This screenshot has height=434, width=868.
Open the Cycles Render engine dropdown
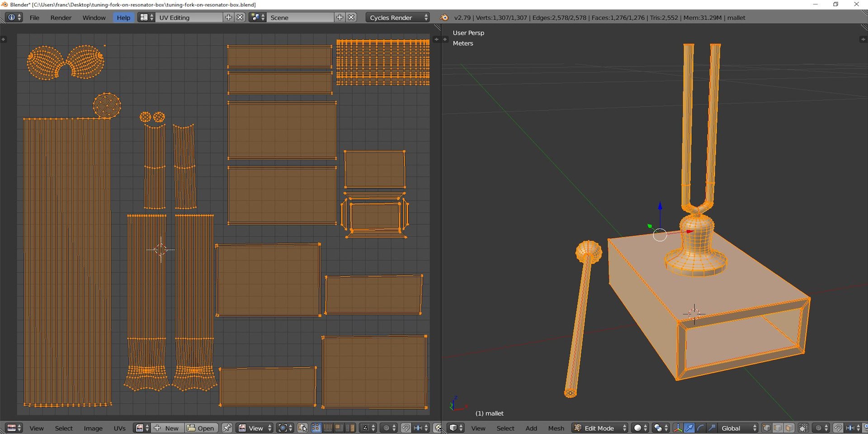(398, 17)
